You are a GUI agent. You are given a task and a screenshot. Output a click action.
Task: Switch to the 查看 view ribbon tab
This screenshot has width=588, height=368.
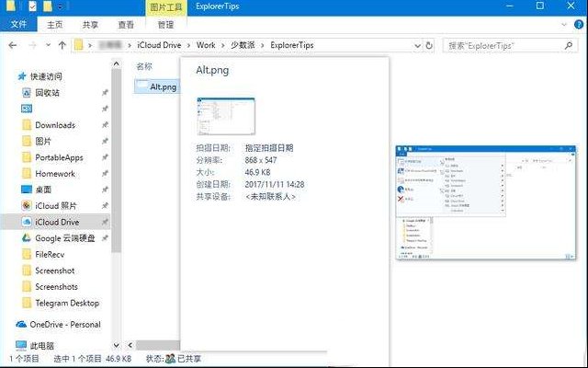125,25
